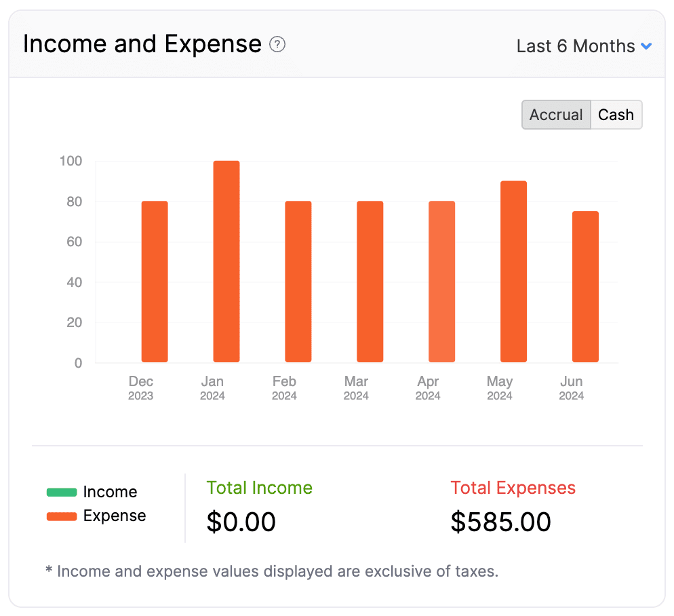Click the Total Income value $0.00
Image resolution: width=674 pixels, height=616 pixels.
241,522
